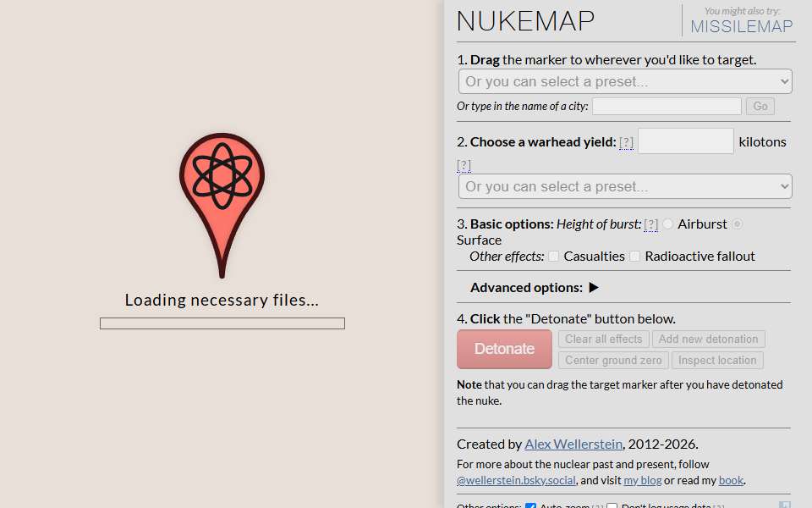This screenshot has width=812, height=508.
Task: Select the Airburst radio option
Action: pos(667,224)
